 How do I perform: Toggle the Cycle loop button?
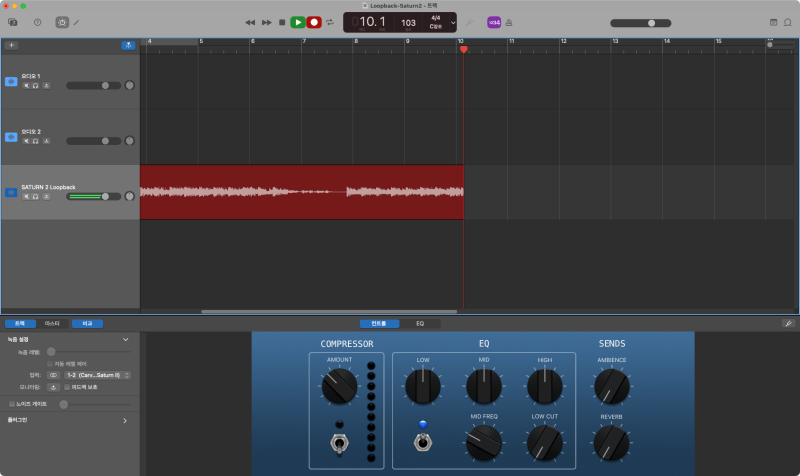click(x=330, y=22)
